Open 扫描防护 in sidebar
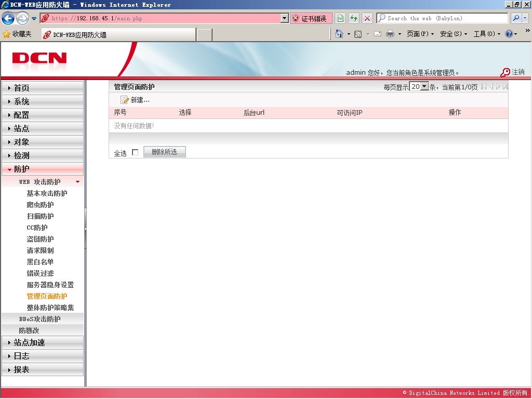The height and width of the screenshot is (399, 532). click(x=40, y=216)
